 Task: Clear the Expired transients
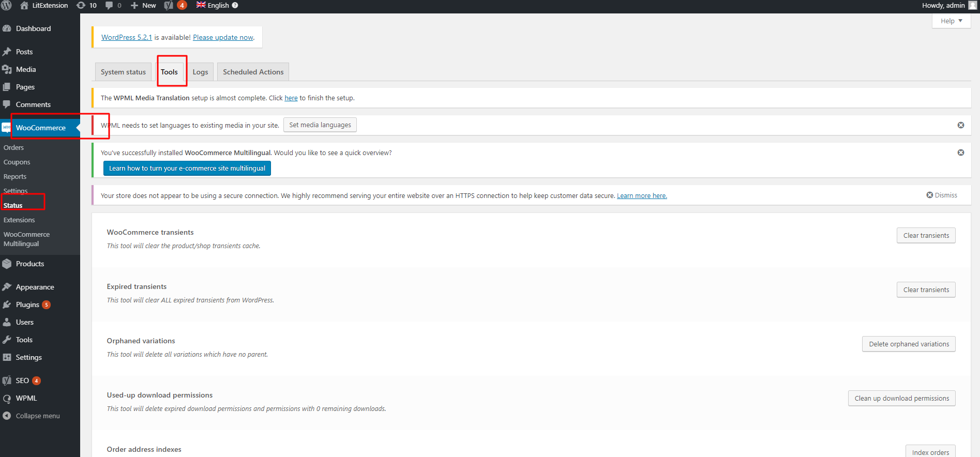coord(926,290)
